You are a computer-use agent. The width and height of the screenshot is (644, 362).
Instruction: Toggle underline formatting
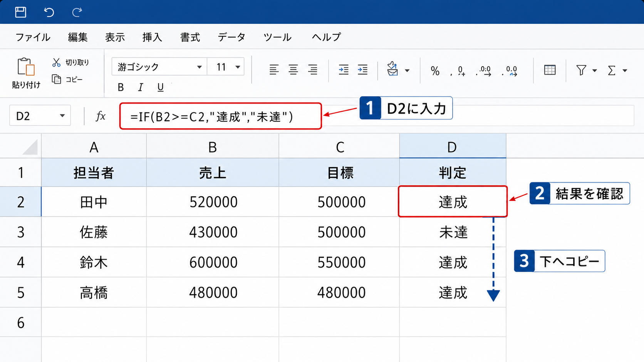160,87
